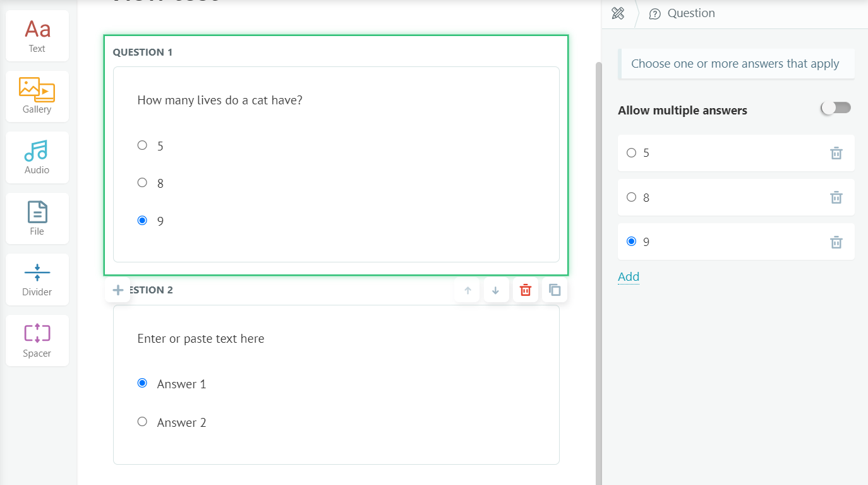Screen dimensions: 868x485
Task: Select answer 5 in Question 1
Action: pos(142,145)
